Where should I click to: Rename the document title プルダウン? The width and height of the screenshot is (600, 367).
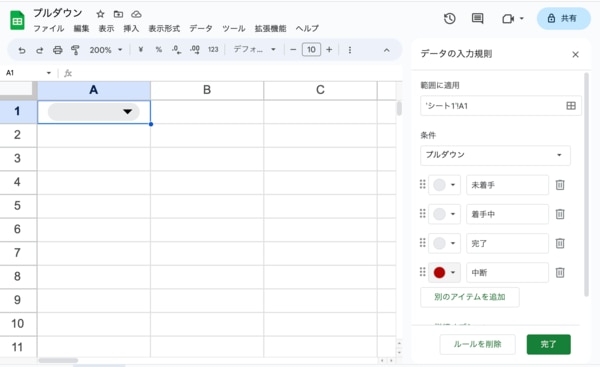point(58,13)
